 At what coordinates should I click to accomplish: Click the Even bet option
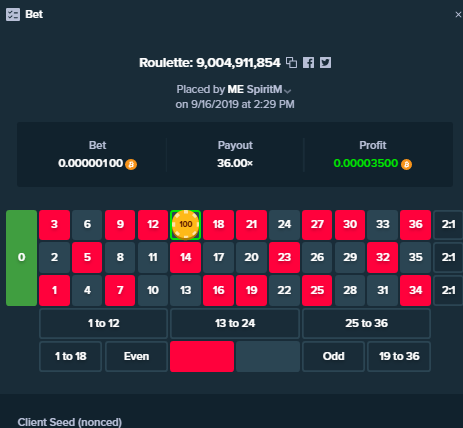[x=136, y=356]
